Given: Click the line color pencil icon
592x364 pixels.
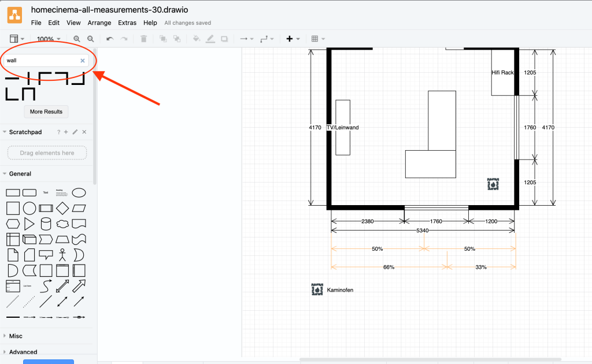Looking at the screenshot, I should (210, 39).
